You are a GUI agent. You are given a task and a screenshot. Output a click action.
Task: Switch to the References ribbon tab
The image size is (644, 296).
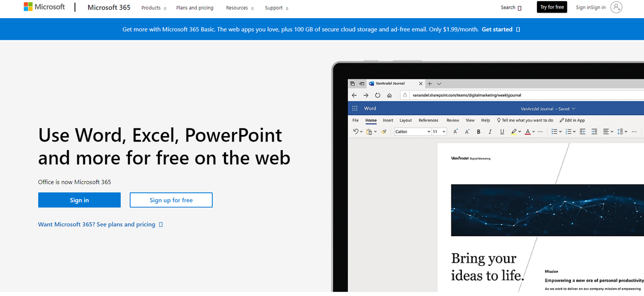point(428,120)
